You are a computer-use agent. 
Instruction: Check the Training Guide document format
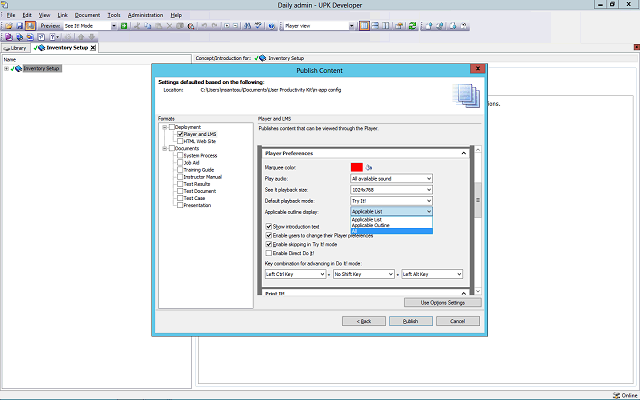point(180,170)
